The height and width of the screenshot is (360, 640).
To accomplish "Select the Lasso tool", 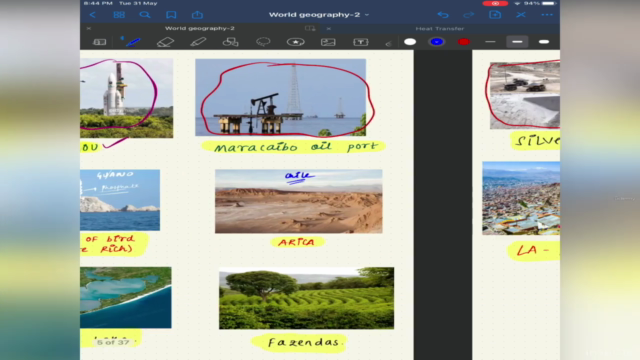I will pos(263,42).
